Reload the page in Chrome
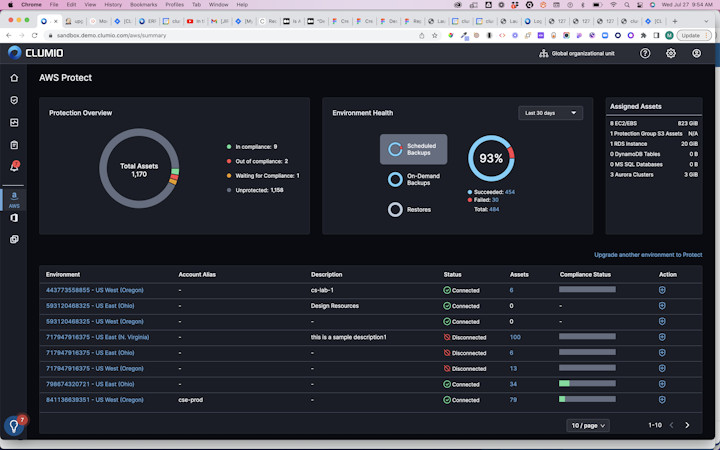This screenshot has height=450, width=720. click(34, 35)
